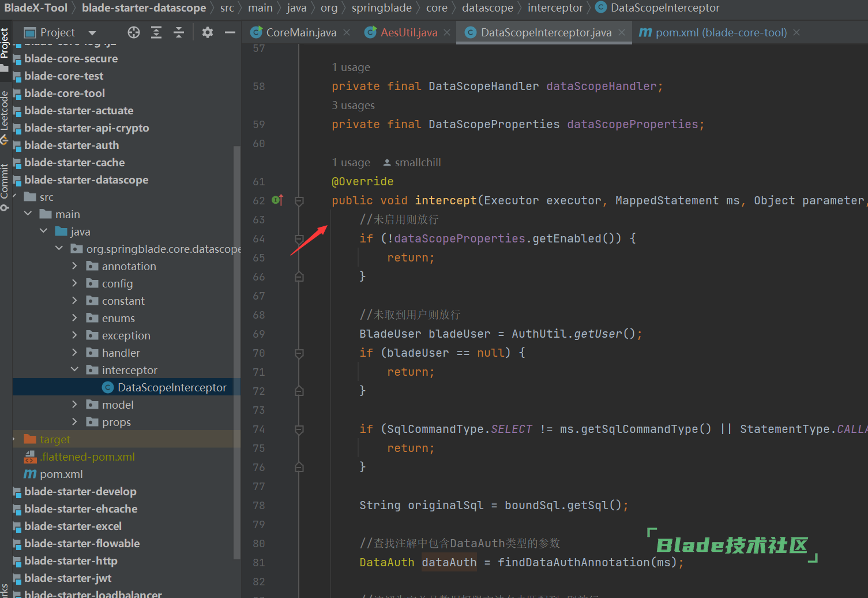Screen dimensions: 868x598
Task: Expand the handler package
Action: click(x=74, y=353)
